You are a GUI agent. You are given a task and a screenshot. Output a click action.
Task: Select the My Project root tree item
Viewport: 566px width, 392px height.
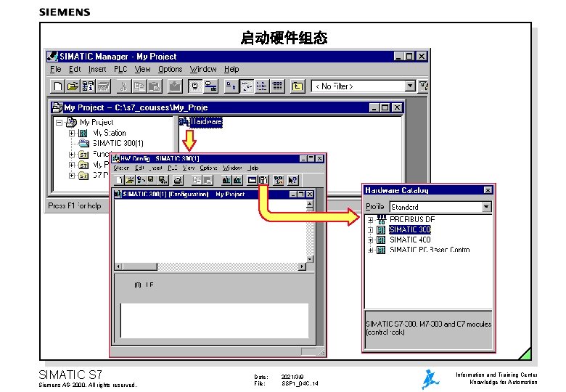click(x=97, y=123)
